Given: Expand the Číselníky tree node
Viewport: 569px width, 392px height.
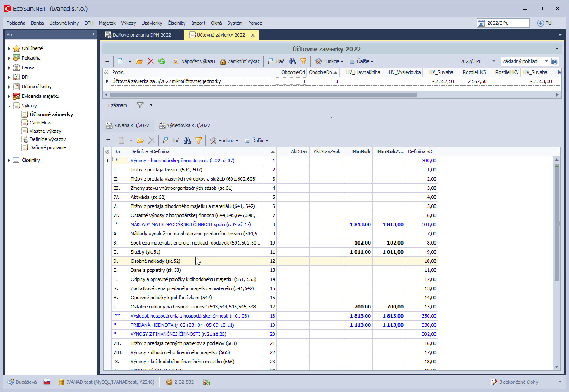Looking at the screenshot, I should coord(9,160).
